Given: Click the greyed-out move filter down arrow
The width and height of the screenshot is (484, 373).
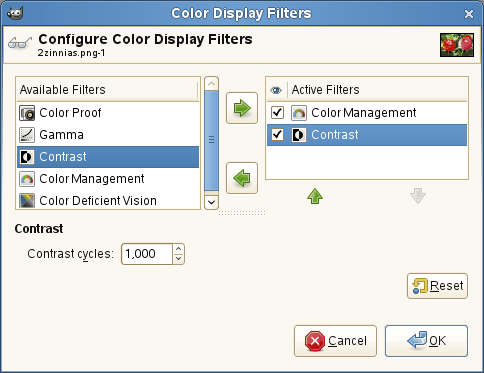Looking at the screenshot, I should point(418,196).
